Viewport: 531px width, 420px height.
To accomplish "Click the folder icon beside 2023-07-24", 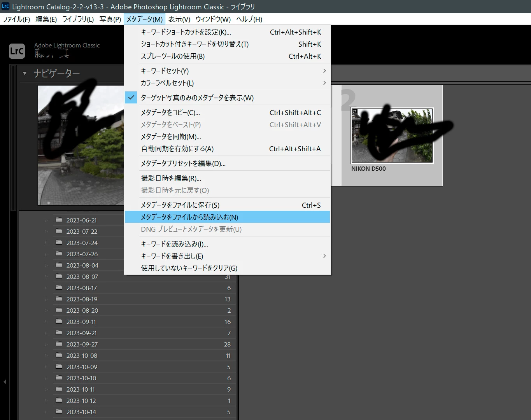I will (59, 242).
